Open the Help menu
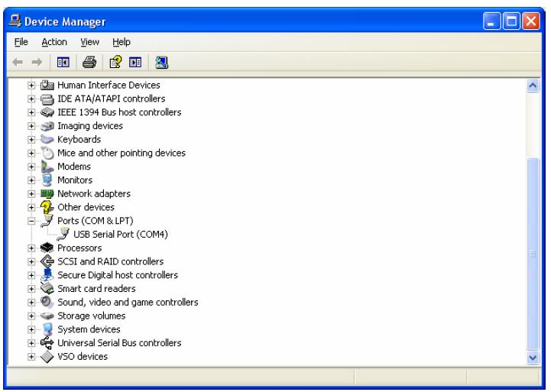 121,42
